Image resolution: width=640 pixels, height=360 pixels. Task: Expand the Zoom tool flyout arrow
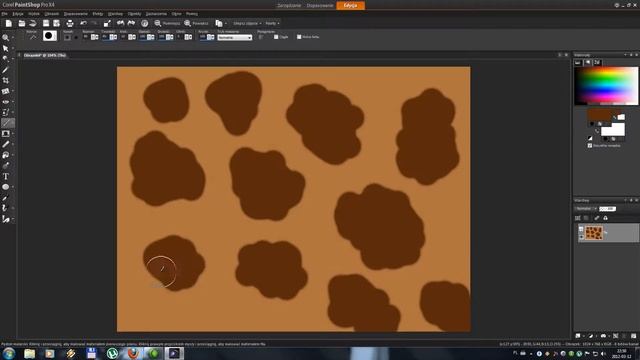click(x=13, y=38)
